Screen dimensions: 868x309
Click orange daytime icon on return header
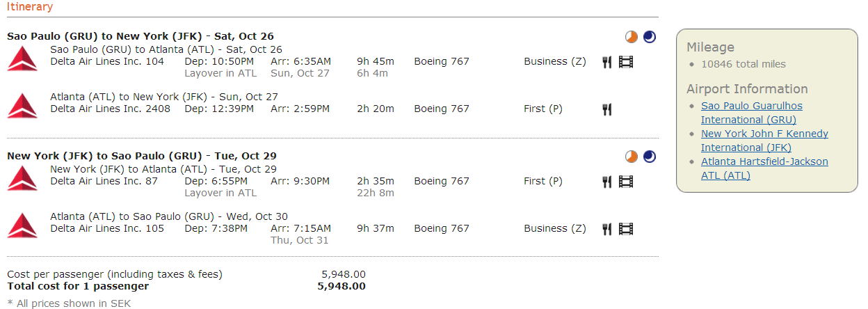pos(631,157)
